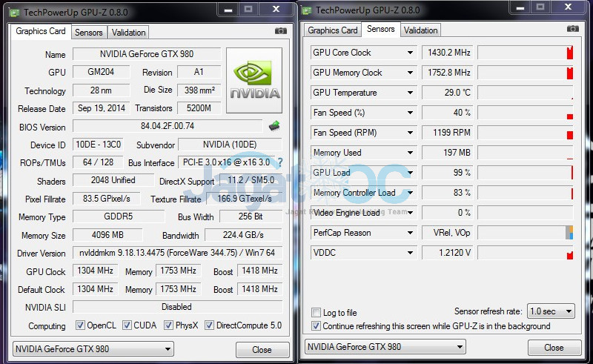593x364 pixels.
Task: Click the VDDC history graph
Action: pyautogui.click(x=526, y=253)
